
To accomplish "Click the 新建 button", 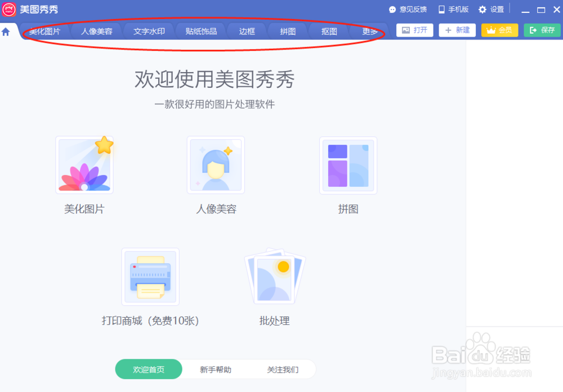I will click(457, 30).
